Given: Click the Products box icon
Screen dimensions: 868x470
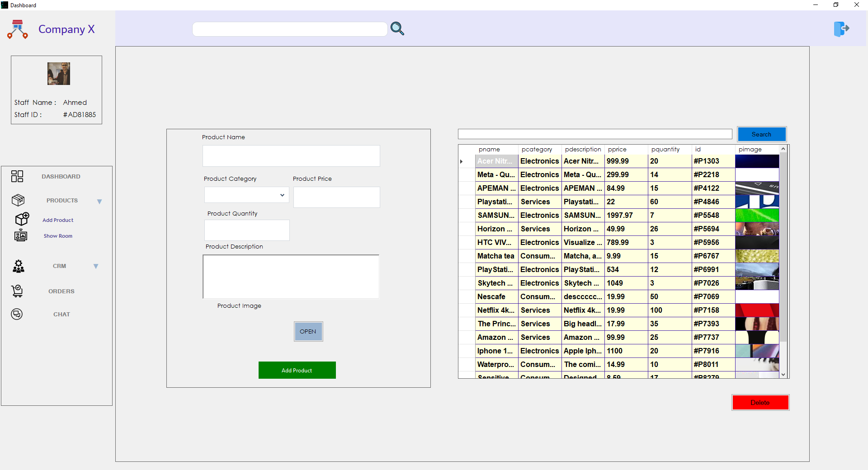Looking at the screenshot, I should [x=18, y=200].
